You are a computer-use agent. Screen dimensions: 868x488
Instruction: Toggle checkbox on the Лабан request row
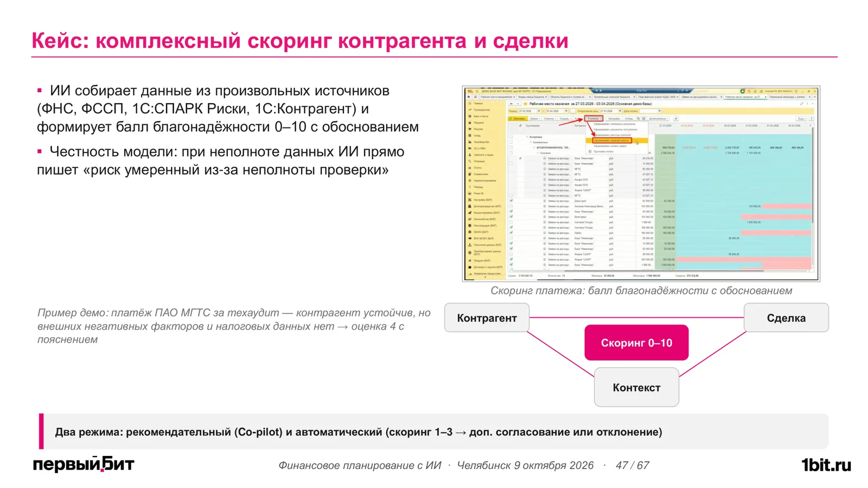point(511,233)
